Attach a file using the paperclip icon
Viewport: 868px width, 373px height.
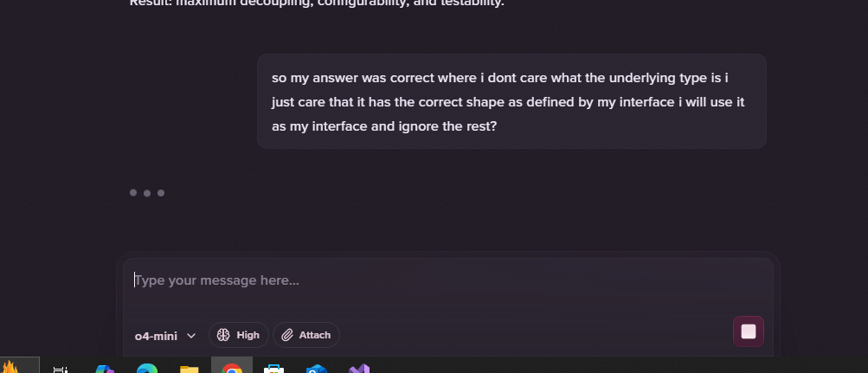click(287, 335)
